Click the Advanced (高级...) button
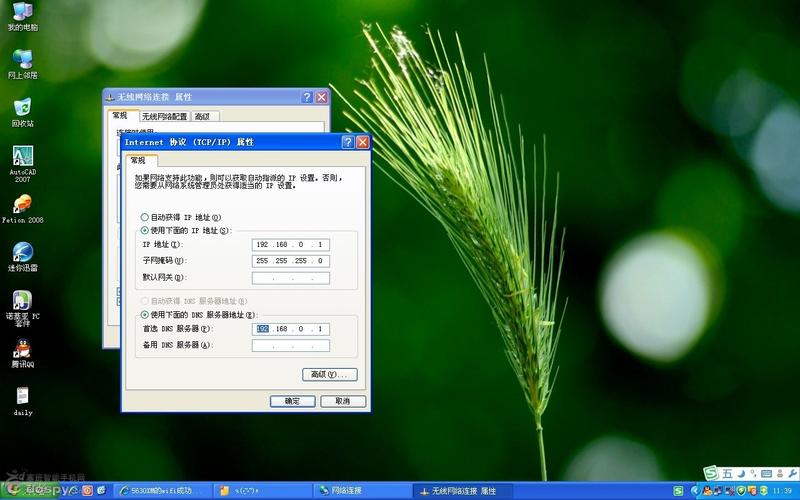This screenshot has height=500, width=800. click(329, 374)
